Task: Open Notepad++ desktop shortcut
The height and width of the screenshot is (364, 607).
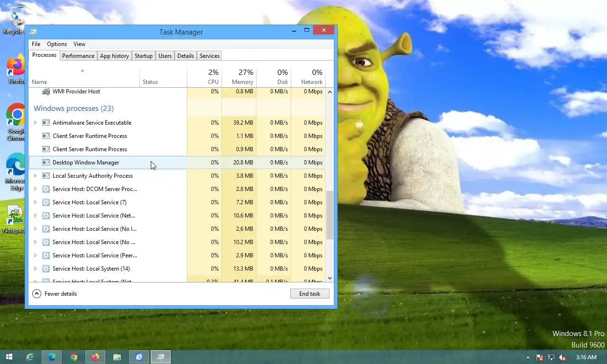Action: [14, 219]
